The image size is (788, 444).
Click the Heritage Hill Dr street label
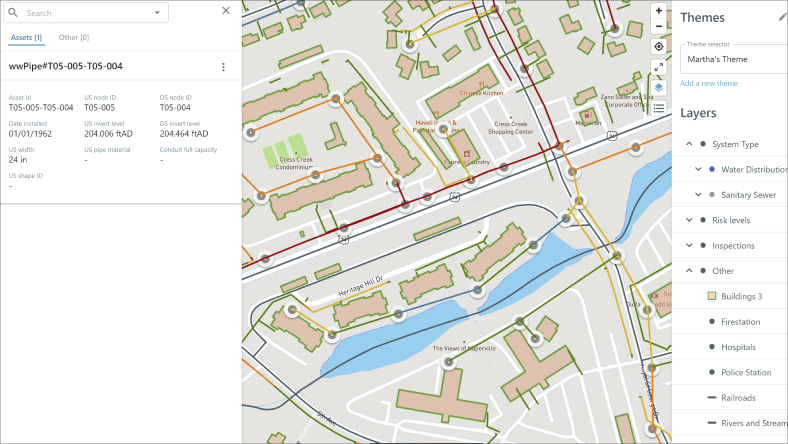click(361, 286)
